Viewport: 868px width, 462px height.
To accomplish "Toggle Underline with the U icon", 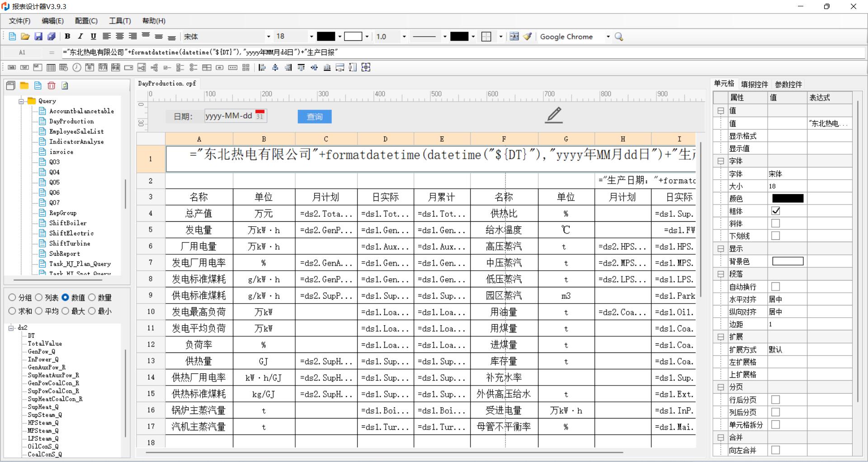I will [93, 37].
